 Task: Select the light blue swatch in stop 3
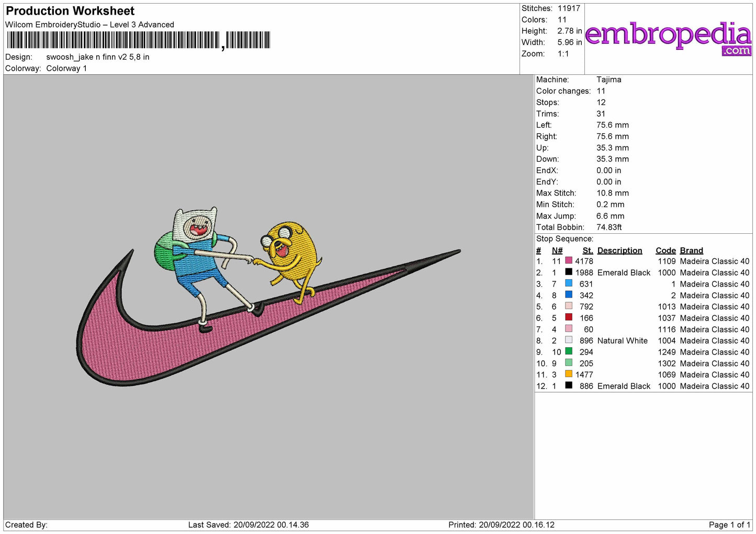pos(569,283)
